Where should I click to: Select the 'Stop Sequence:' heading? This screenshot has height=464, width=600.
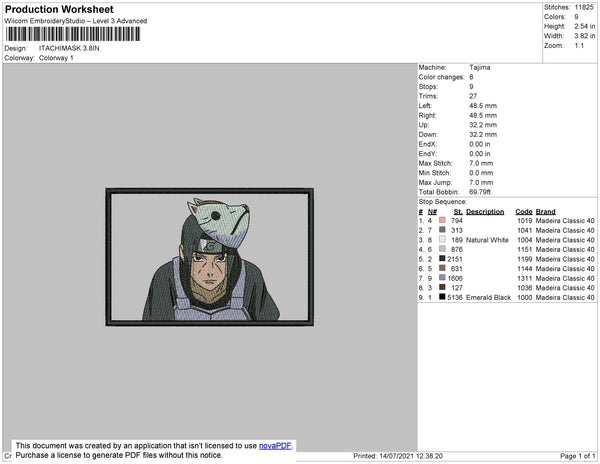pos(442,202)
